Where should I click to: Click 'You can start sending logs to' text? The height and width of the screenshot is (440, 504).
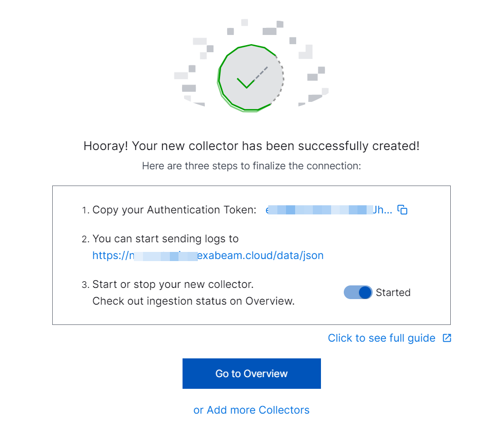click(x=165, y=239)
